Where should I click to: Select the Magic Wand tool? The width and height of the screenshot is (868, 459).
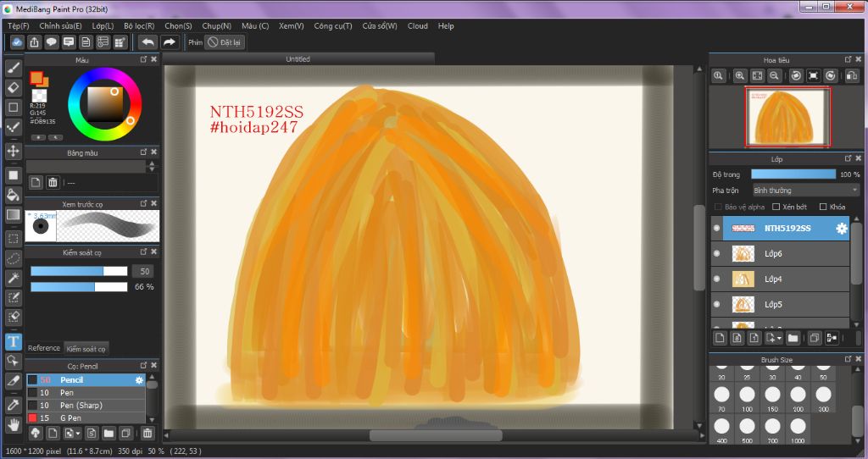pyautogui.click(x=14, y=278)
